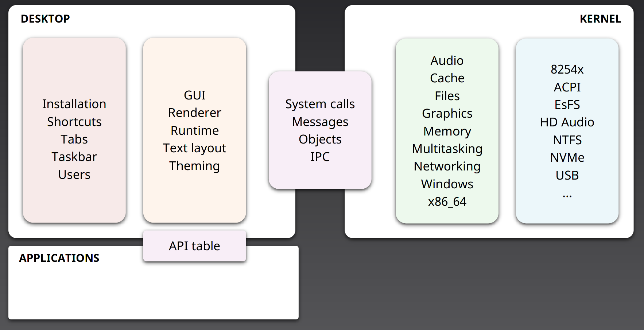Select the Renderer entry
Screen dimensions: 644x330
pos(194,113)
